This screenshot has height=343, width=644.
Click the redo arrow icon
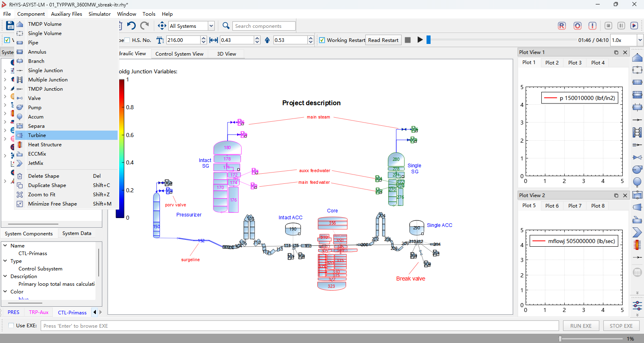pyautogui.click(x=145, y=26)
